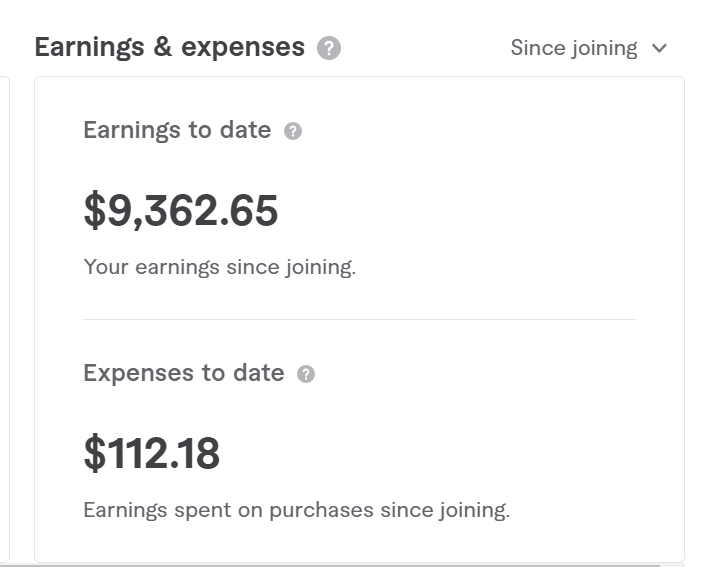Click the $112.18 expenses amount
Screen dimensions: 717x567
coord(152,453)
